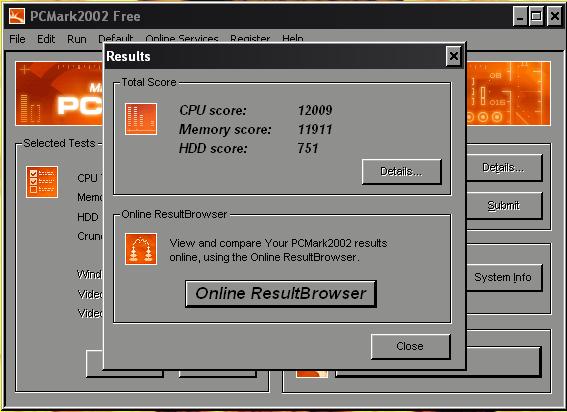
Task: Click the Online ResultBrowser arches icon
Action: (x=141, y=249)
